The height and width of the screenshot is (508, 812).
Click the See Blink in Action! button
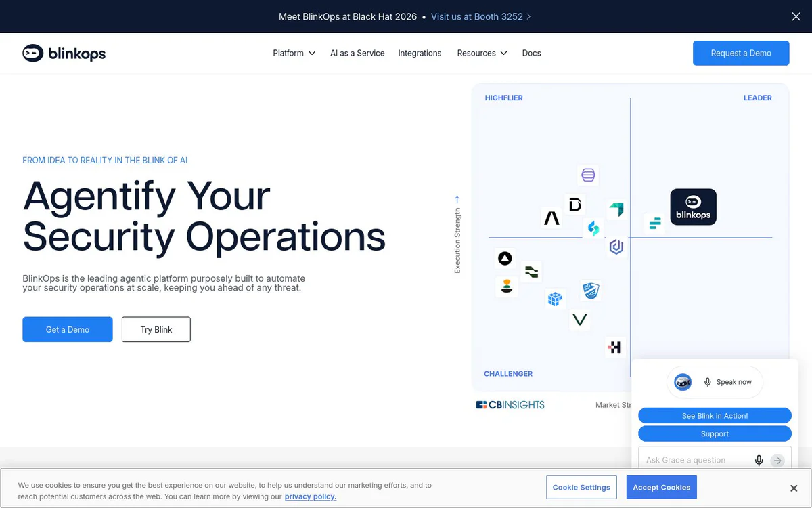point(715,416)
